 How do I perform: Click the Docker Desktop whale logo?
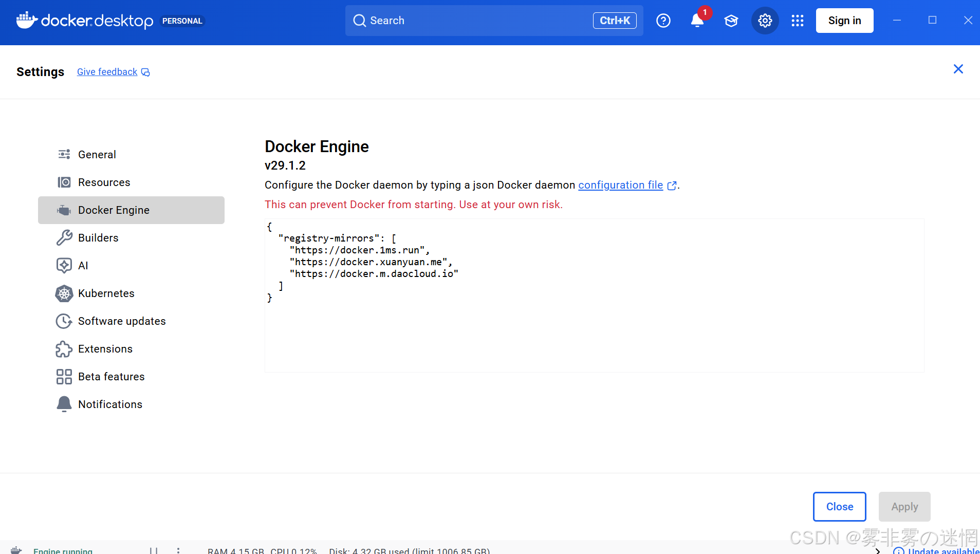(x=27, y=20)
